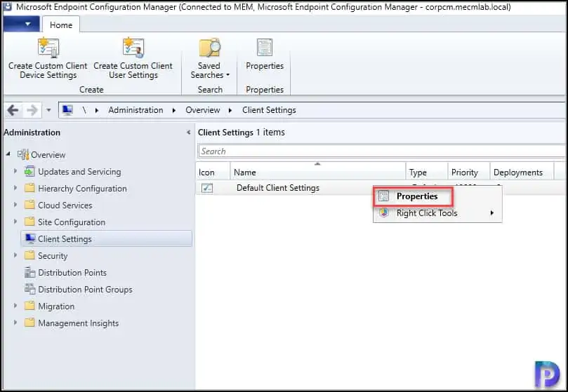Select the Hierarchy Configuration tree label
568x392 pixels.
[82, 189]
